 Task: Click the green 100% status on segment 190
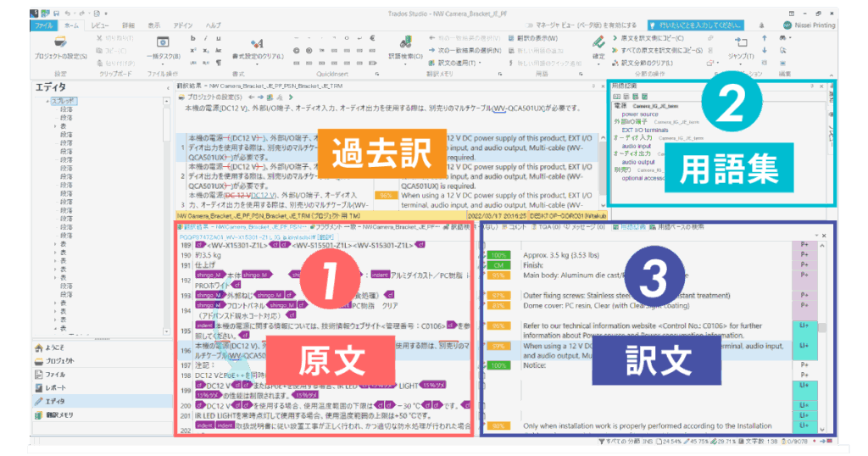[x=498, y=255]
